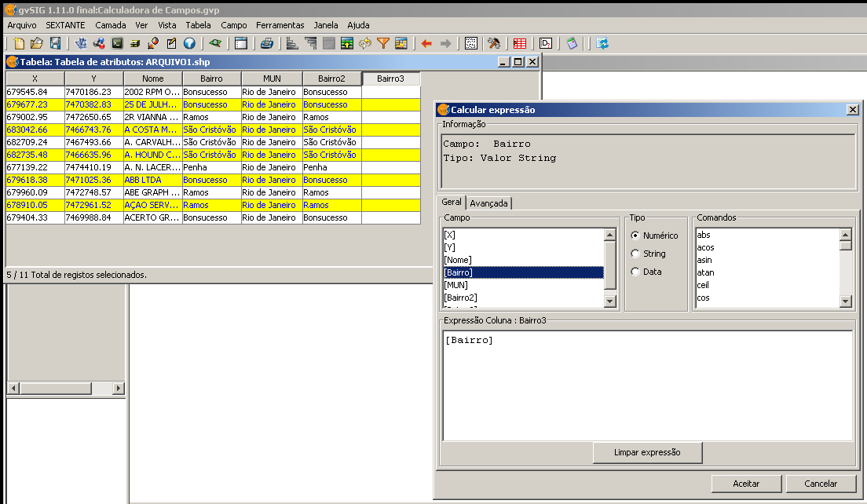Click the Aceitar button

point(746,484)
